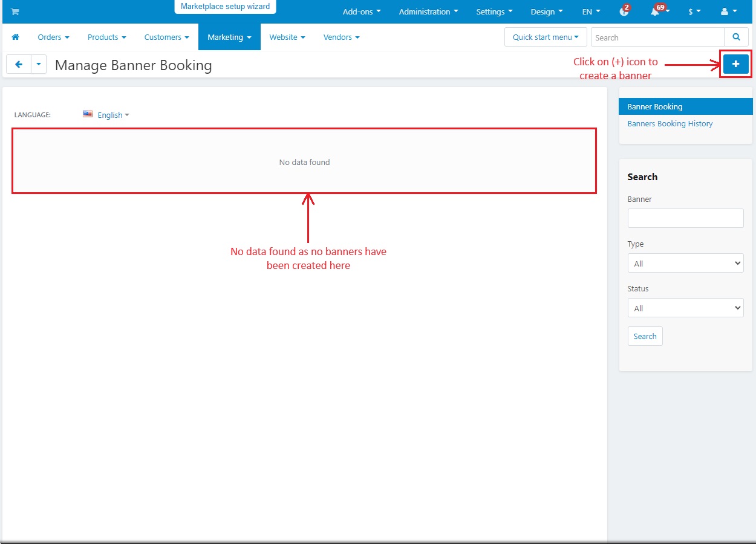Click the plus icon to create a banner
The height and width of the screenshot is (544, 756).
point(736,63)
